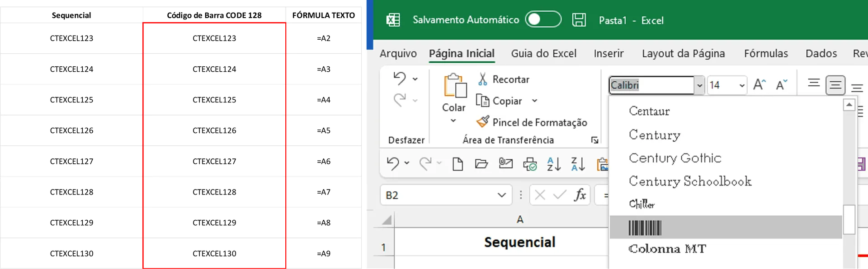Click the Undo arrow in Desfazer group
This screenshot has width=868, height=269.
pyautogui.click(x=400, y=78)
